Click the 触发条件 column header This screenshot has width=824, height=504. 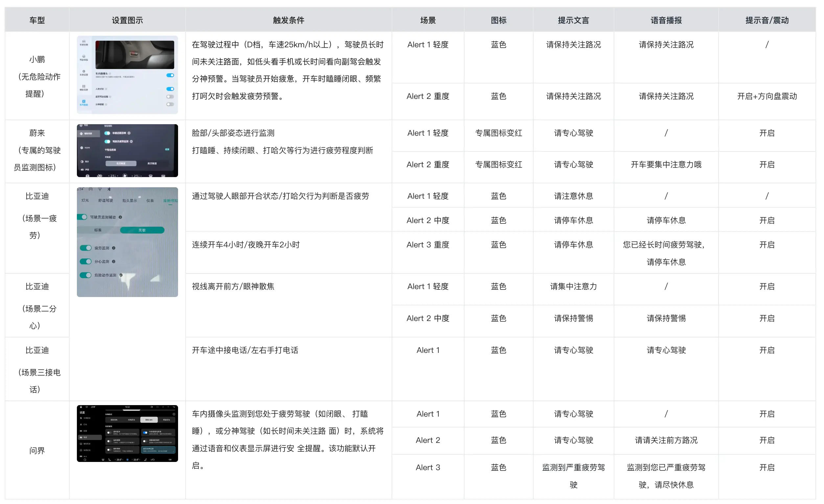[288, 20]
